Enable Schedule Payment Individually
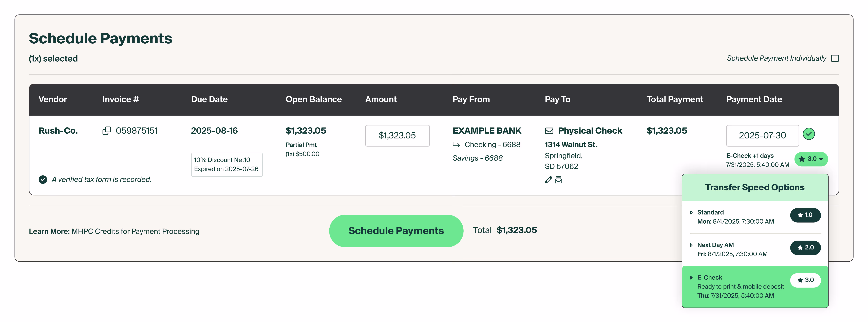The image size is (868, 322). [835, 58]
